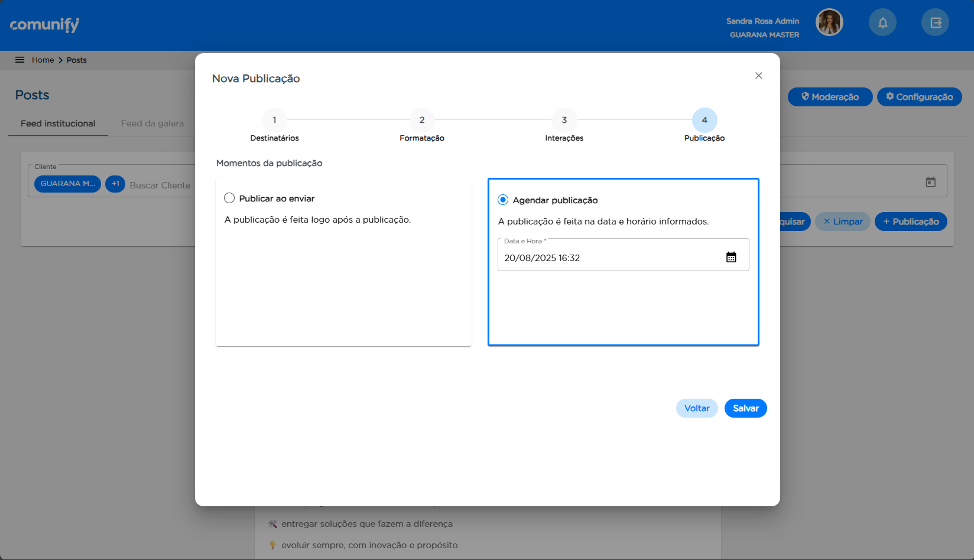
Task: Click the Data e Hora input field
Action: pos(609,258)
